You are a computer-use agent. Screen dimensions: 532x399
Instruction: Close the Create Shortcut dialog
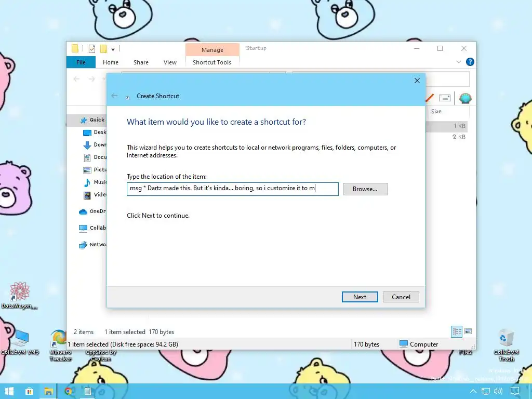pos(417,81)
